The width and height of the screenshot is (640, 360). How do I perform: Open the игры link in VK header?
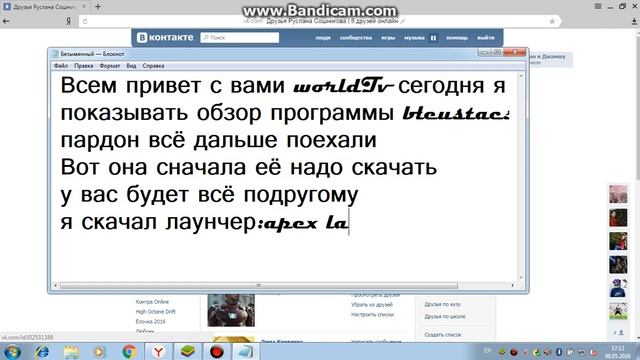(388, 38)
